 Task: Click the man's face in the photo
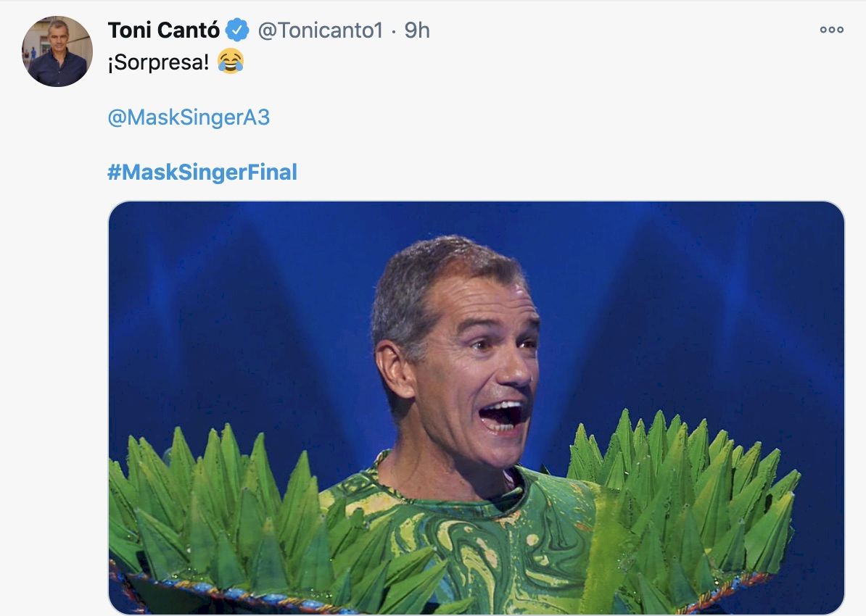[464, 362]
